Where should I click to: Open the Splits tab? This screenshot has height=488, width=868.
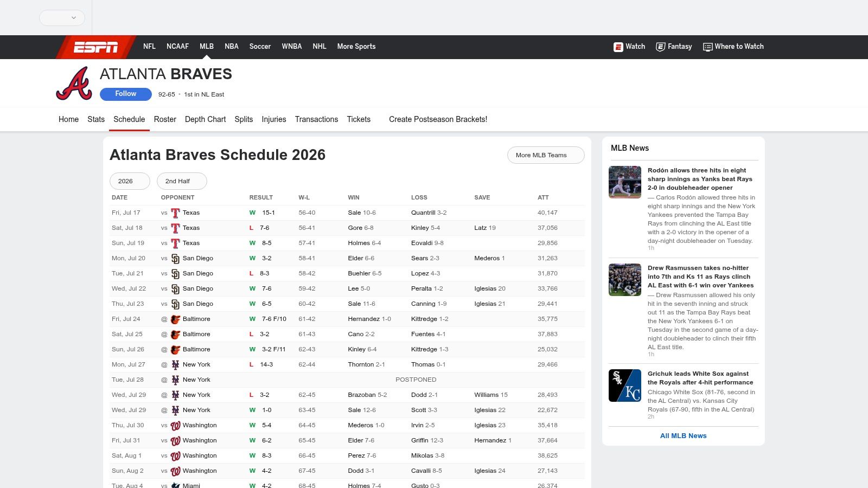(244, 119)
